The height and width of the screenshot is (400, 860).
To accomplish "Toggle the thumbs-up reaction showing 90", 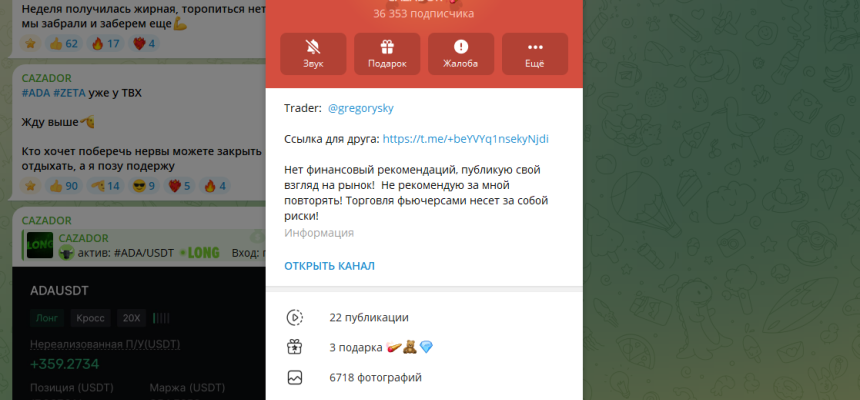I will point(63,185).
